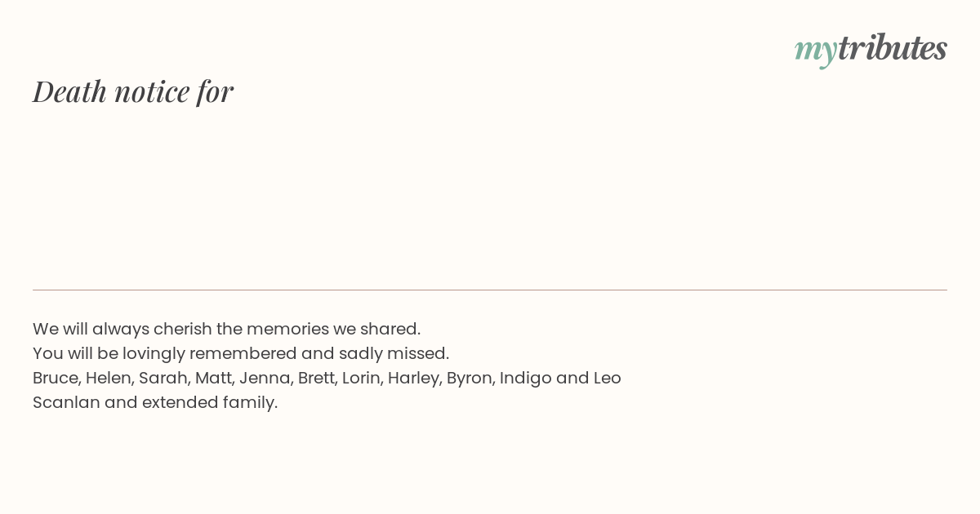This screenshot has height=514, width=980.
Task: Select the name Leo
Action: [x=607, y=378]
